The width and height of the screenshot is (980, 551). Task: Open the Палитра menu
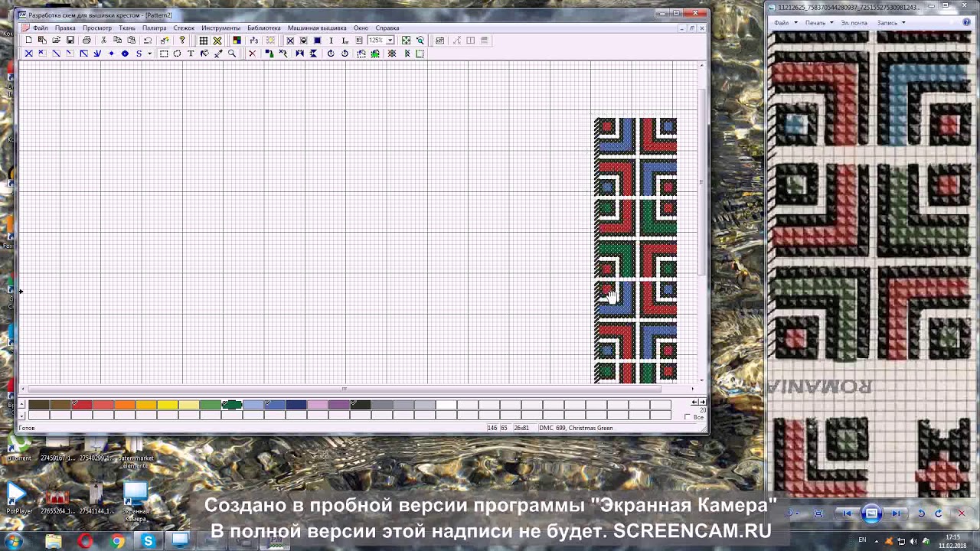(154, 28)
